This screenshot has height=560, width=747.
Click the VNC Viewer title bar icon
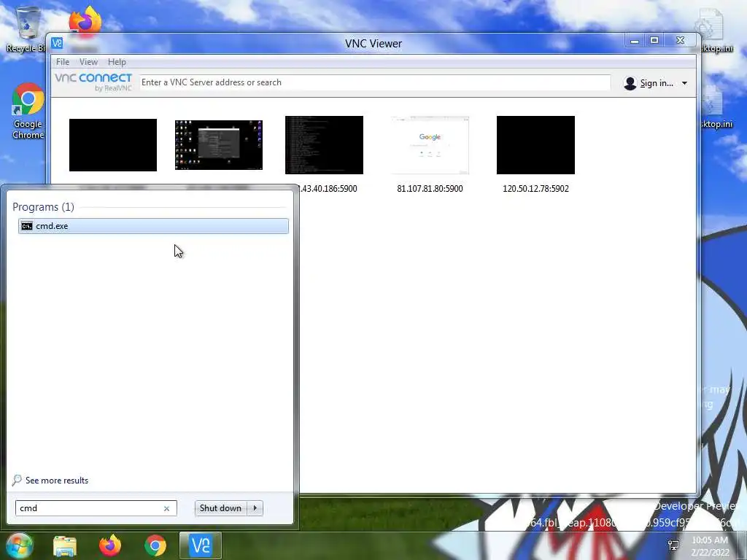click(x=57, y=43)
